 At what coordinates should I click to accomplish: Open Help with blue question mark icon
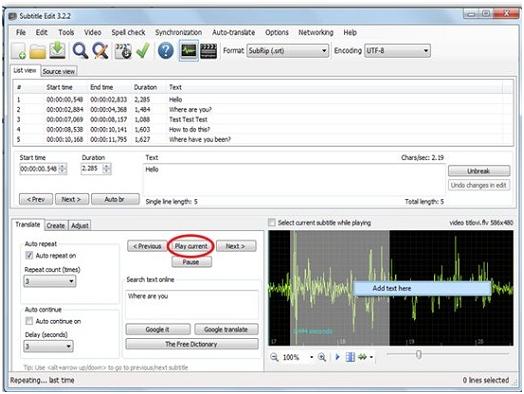click(x=165, y=51)
